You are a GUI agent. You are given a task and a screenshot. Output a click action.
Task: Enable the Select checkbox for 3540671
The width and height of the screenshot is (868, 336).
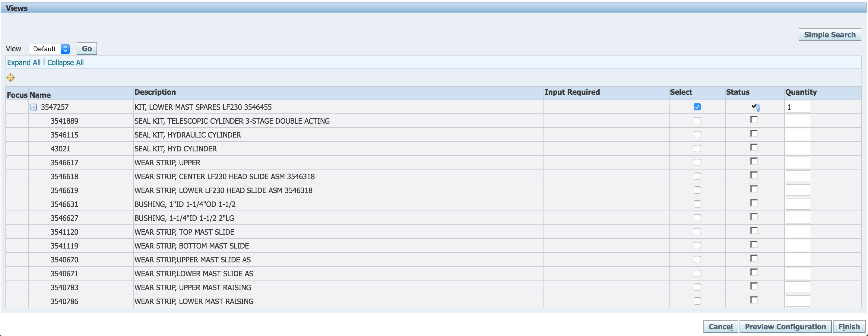pyautogui.click(x=697, y=273)
